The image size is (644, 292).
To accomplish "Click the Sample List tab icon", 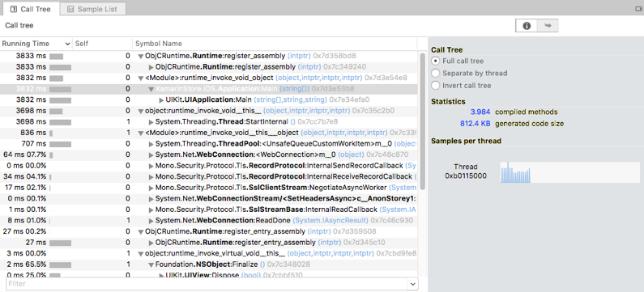I will click(x=70, y=9).
